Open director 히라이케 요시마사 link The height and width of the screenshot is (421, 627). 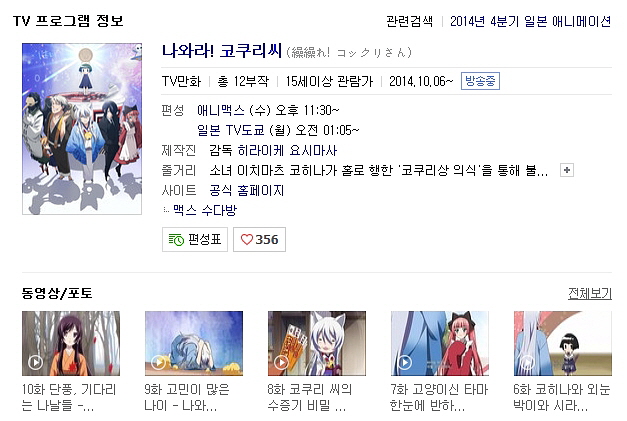tap(287, 150)
